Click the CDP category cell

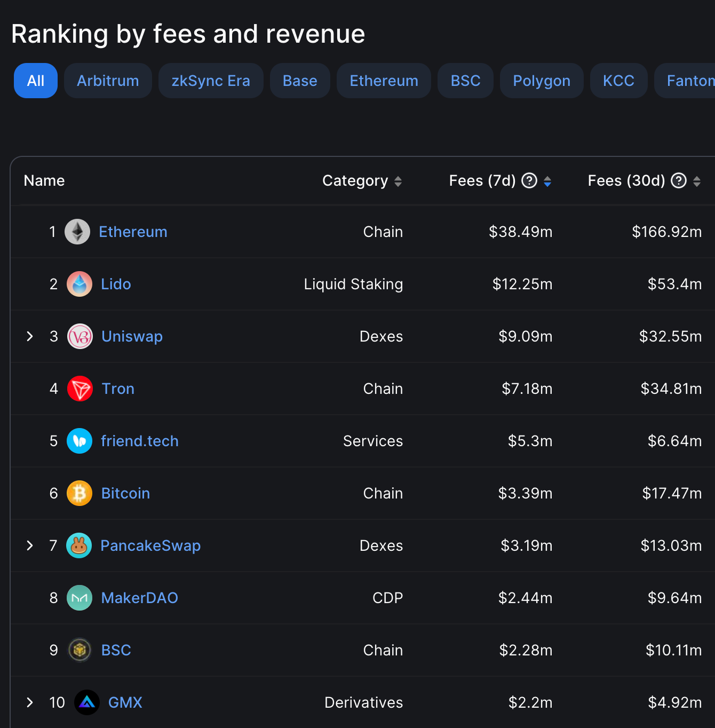388,598
